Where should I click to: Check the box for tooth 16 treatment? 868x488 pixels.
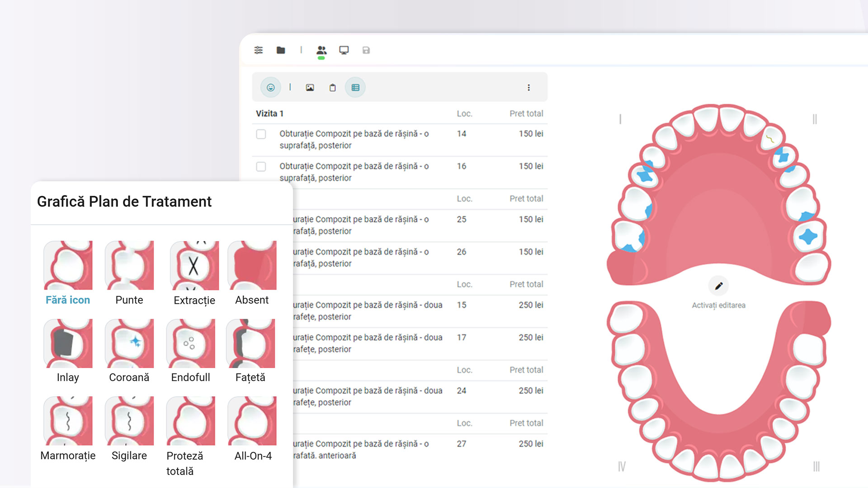tap(261, 167)
